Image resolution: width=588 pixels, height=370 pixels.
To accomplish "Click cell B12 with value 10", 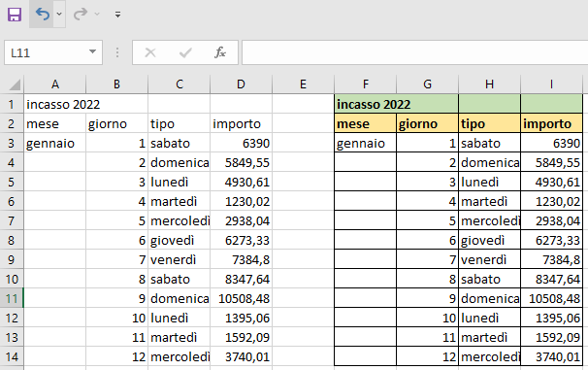I will 117,318.
